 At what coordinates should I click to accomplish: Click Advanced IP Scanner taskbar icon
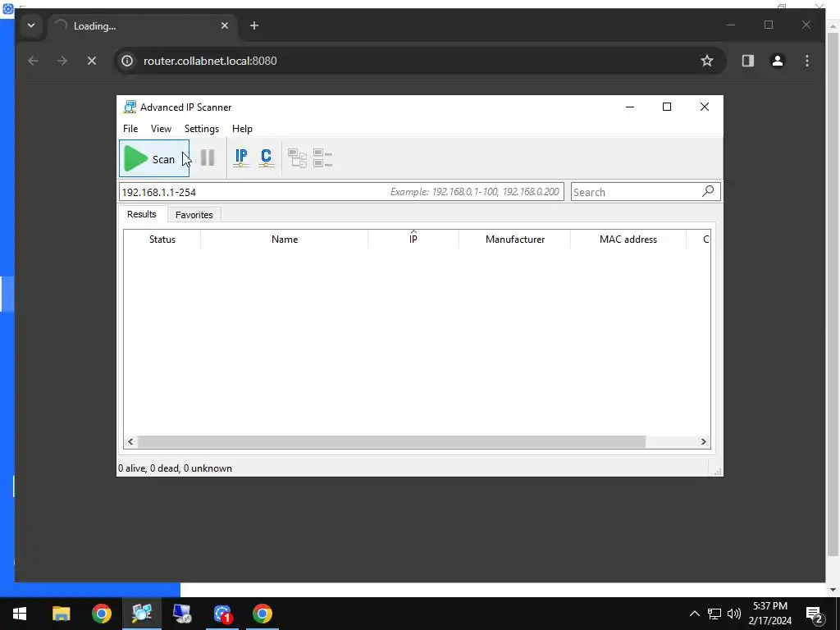coord(142,614)
